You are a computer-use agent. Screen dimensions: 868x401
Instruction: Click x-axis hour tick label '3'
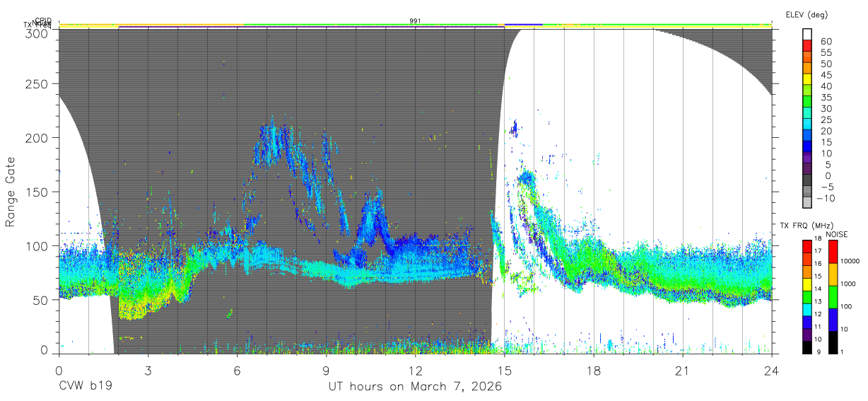click(x=148, y=371)
